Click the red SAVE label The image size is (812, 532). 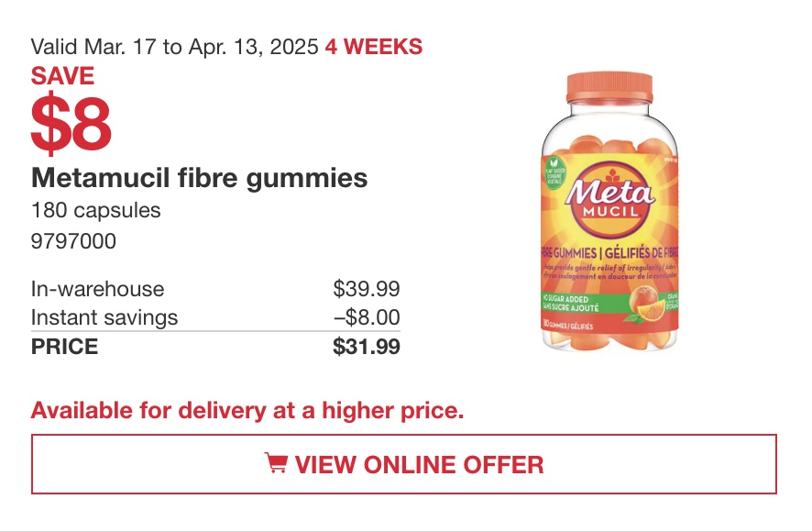[62, 75]
